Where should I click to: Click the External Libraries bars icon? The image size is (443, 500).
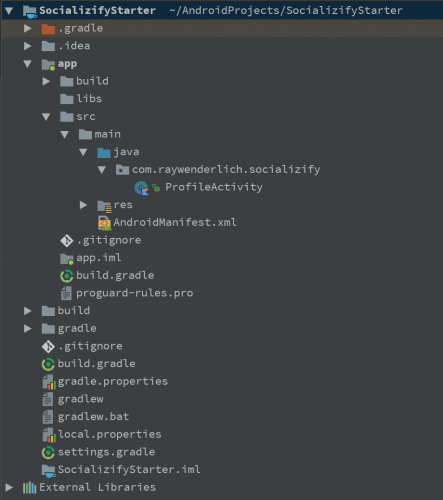[x=29, y=488]
